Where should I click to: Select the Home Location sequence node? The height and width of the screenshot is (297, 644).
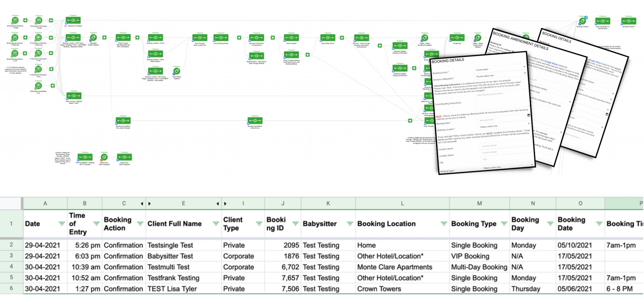click(x=291, y=38)
